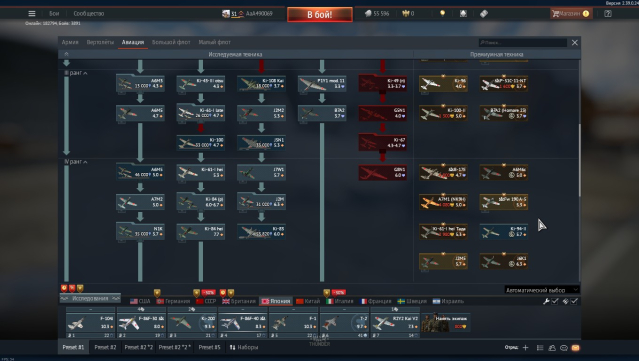This screenshot has height=361, width=639.
Task: Click the help question mark icon
Action: (608, 13)
